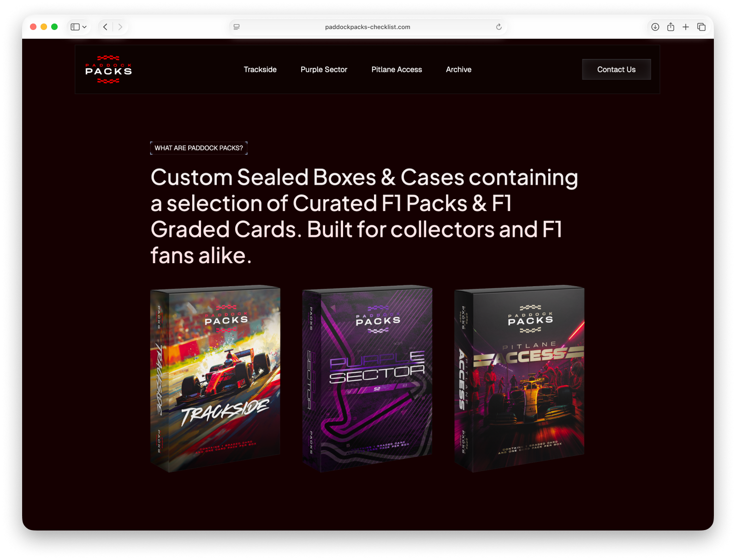
Task: Open the Archive nav link
Action: point(458,70)
